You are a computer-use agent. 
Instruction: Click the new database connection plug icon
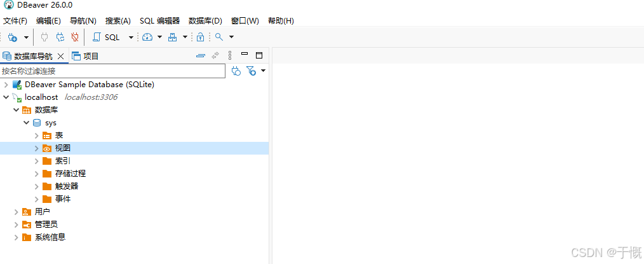(x=12, y=38)
